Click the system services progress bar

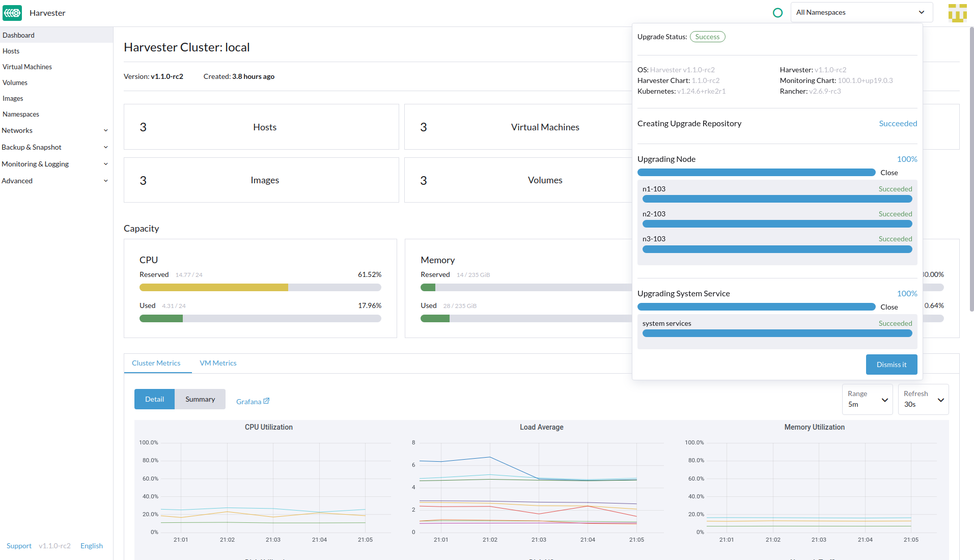coord(777,333)
